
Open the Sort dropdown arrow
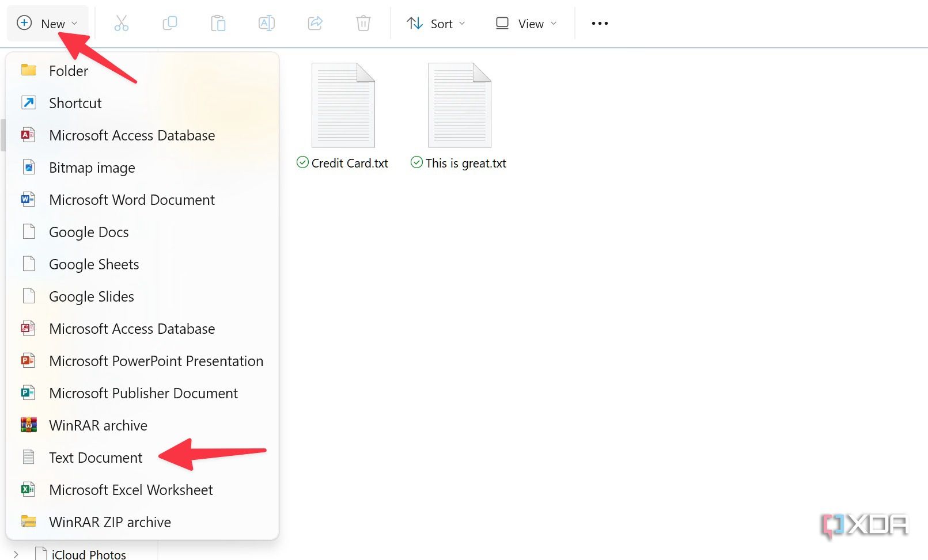pos(464,24)
